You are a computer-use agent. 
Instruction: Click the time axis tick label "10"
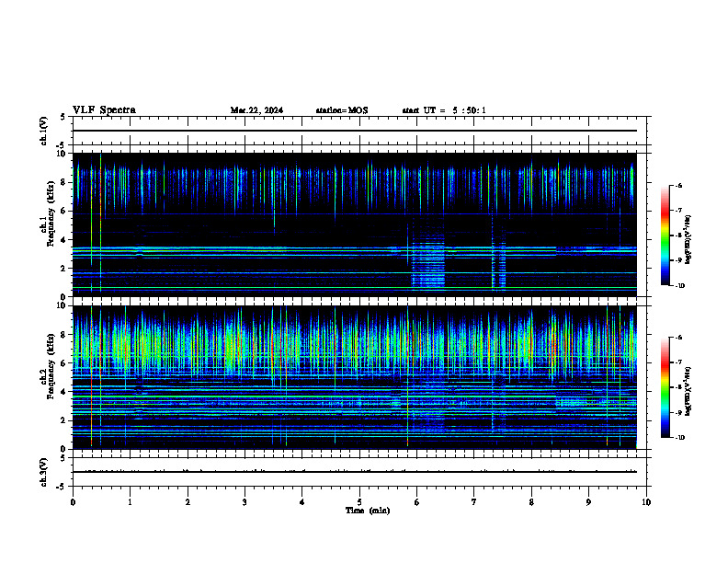pyautogui.click(x=646, y=502)
